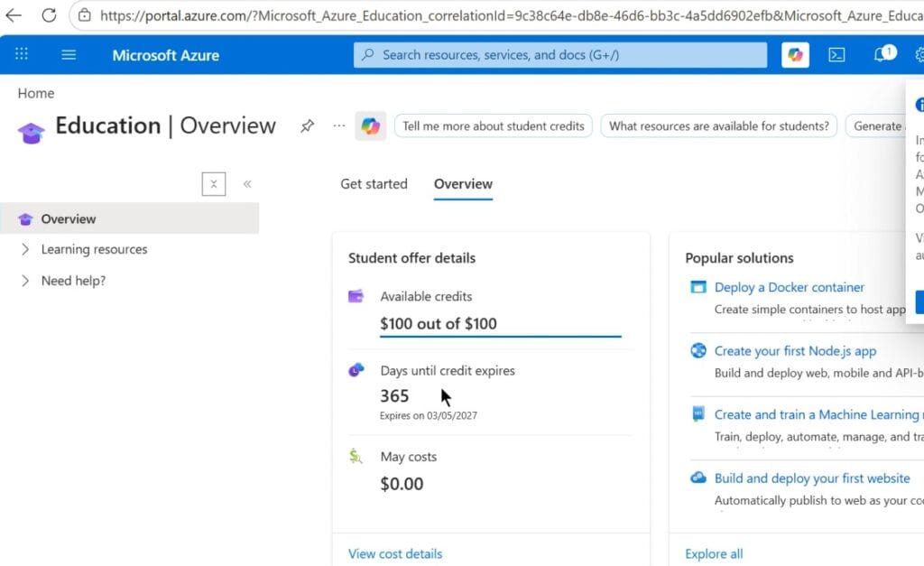Click the Microsoft Azure brand title
The height and width of the screenshot is (566, 924).
point(166,55)
